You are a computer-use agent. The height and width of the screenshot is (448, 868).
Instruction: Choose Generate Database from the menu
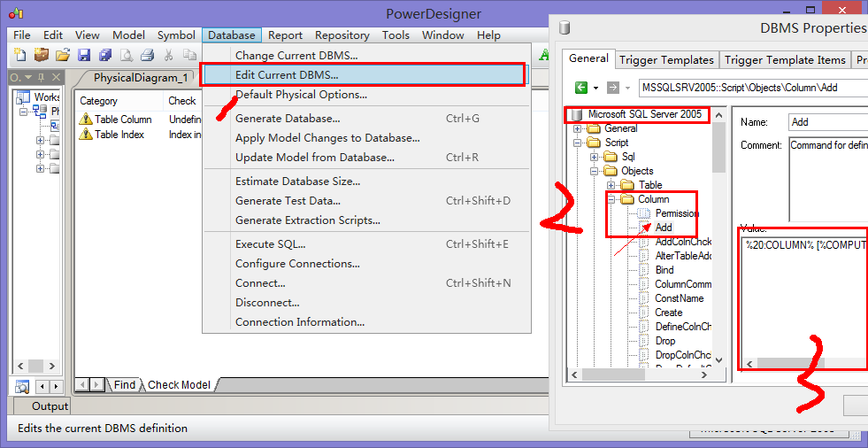coord(366,119)
